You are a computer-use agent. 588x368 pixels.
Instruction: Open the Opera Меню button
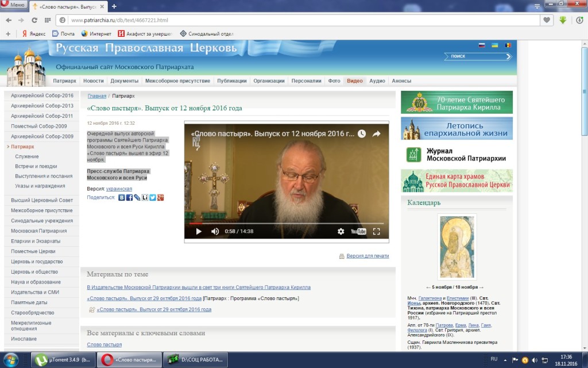point(14,5)
